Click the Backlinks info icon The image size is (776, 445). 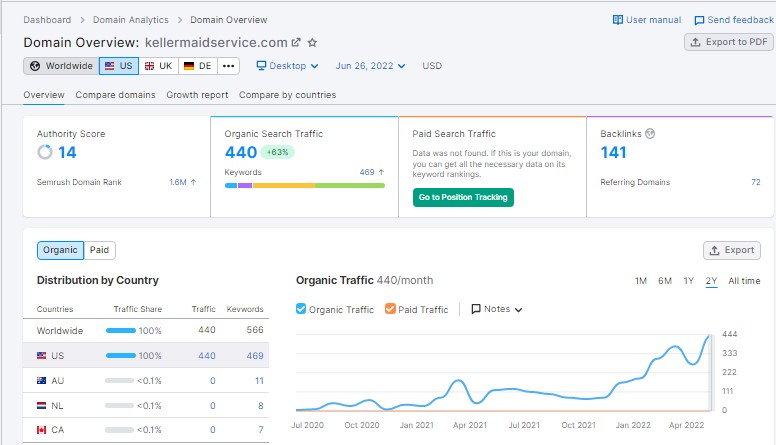tap(650, 133)
